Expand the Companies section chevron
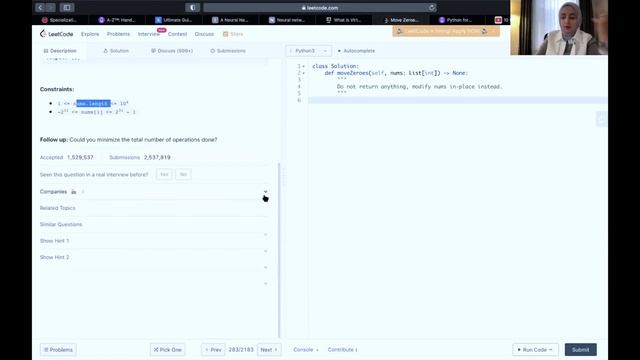640x360 pixels. (x=265, y=191)
